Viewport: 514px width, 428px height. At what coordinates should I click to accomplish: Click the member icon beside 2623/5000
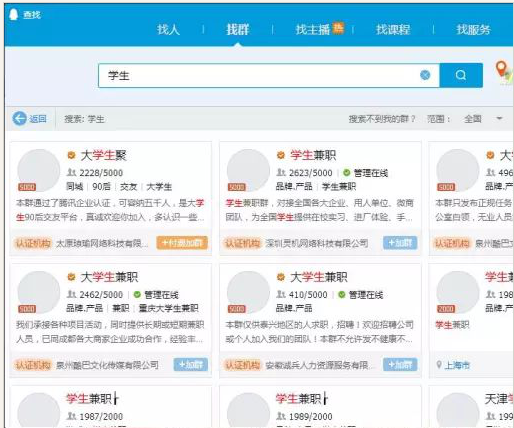tap(281, 172)
